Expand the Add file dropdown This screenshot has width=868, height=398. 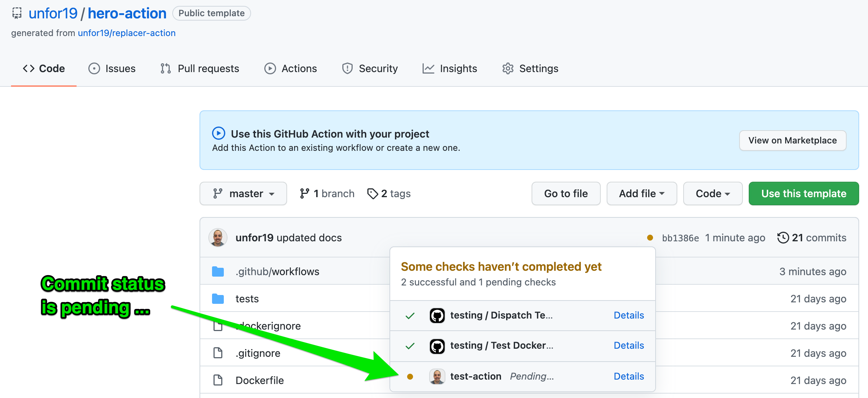(642, 193)
